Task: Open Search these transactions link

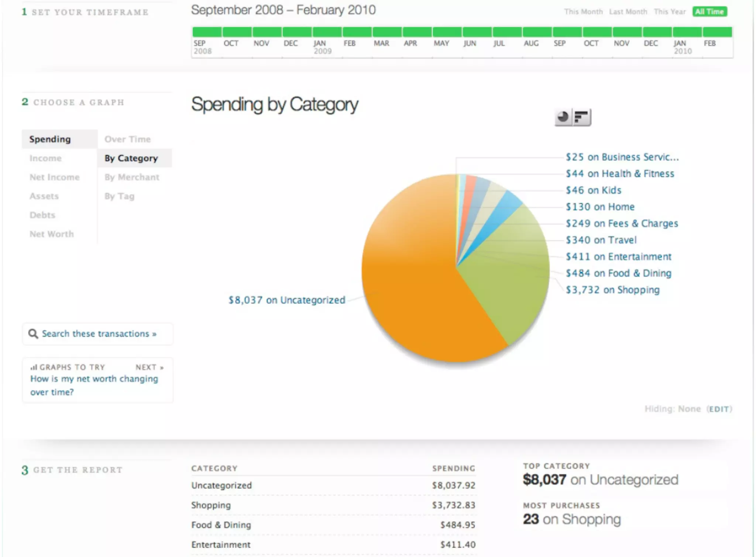Action: point(99,334)
